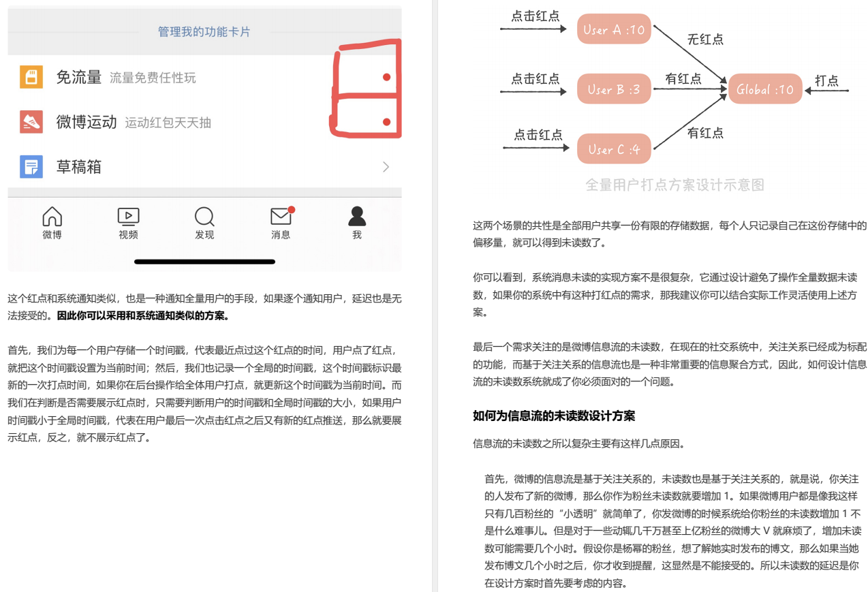Click the 流量免费任性玩 subtitle text

tap(153, 78)
